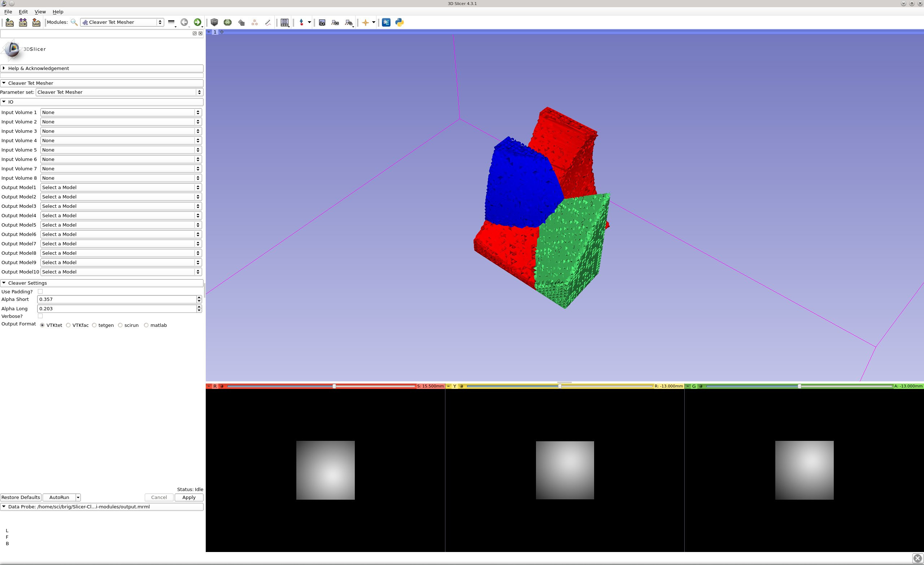Open the DCM DICOM import icon

(23, 22)
